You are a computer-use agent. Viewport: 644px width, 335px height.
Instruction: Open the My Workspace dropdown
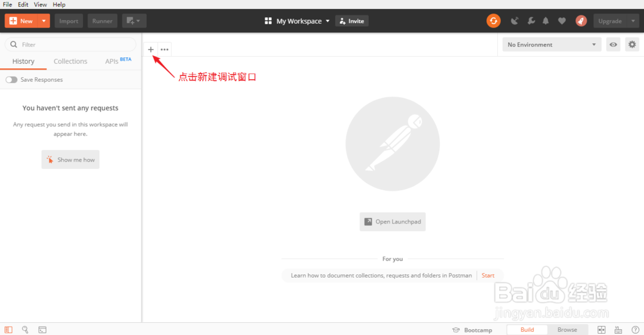pos(303,21)
